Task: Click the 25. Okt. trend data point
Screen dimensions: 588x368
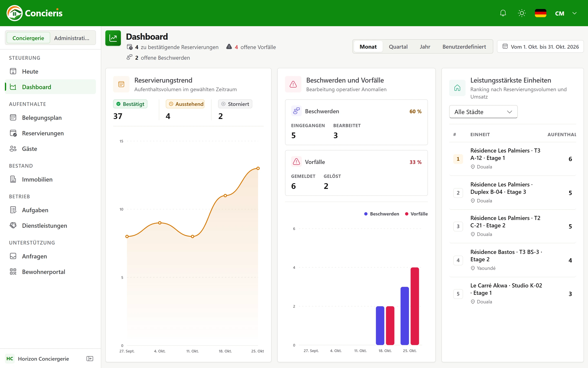Action: click(258, 168)
